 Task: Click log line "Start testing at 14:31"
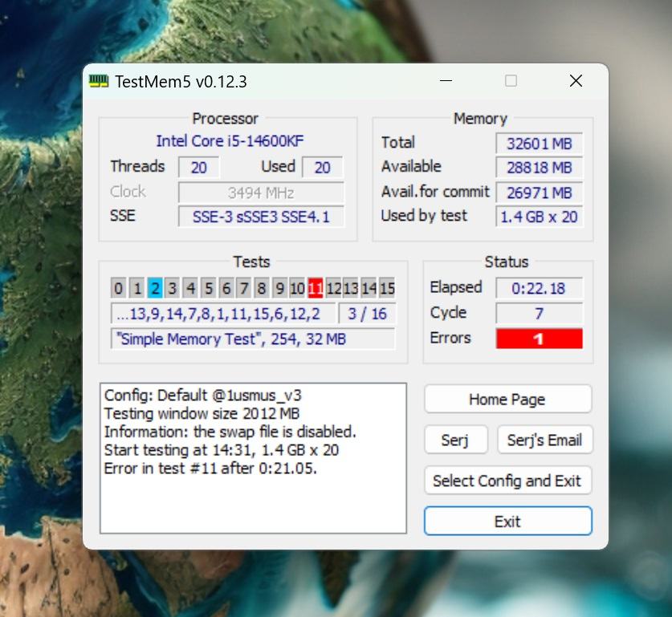point(222,450)
